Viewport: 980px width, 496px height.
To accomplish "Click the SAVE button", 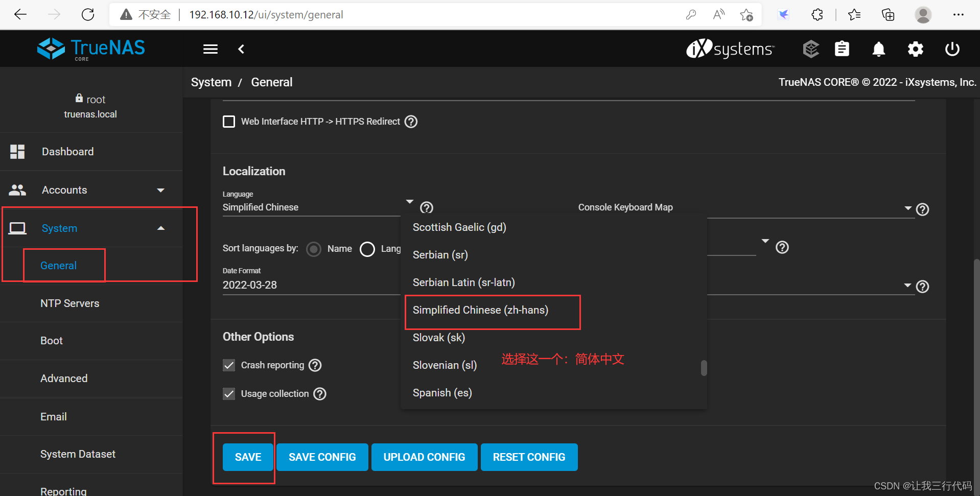I will tap(248, 457).
